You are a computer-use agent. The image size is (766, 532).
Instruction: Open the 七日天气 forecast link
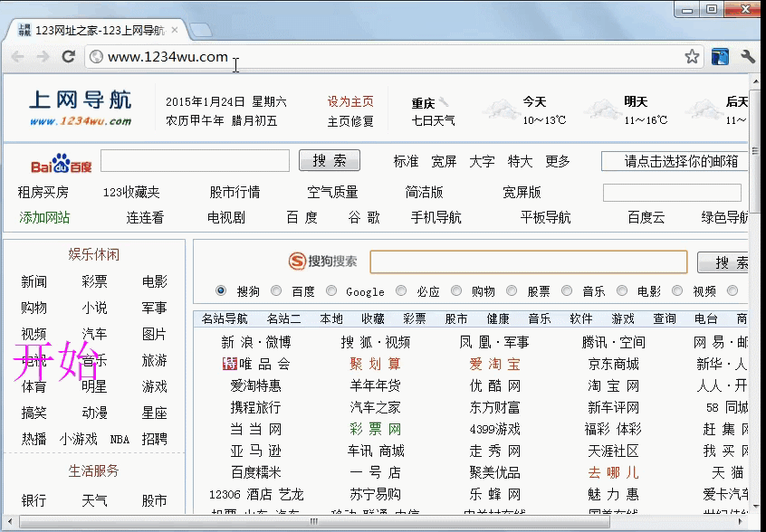[x=433, y=120]
